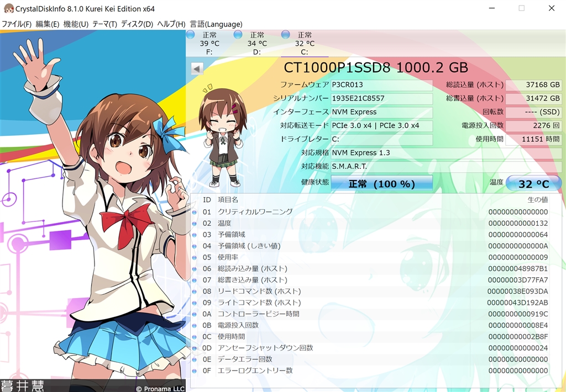Click the blue status orb for C: drive
This screenshot has width=566, height=392.
point(286,35)
